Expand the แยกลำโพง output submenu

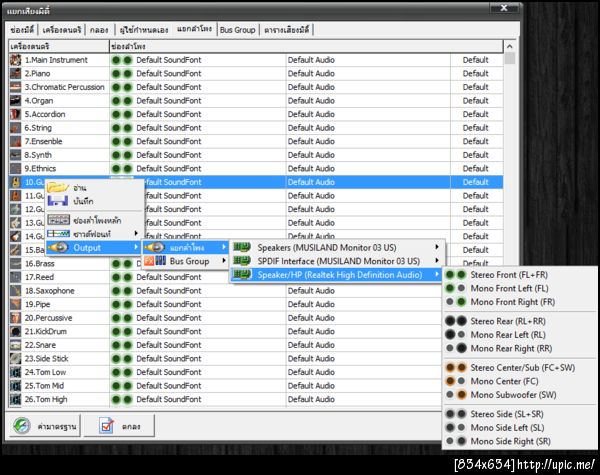[186, 247]
